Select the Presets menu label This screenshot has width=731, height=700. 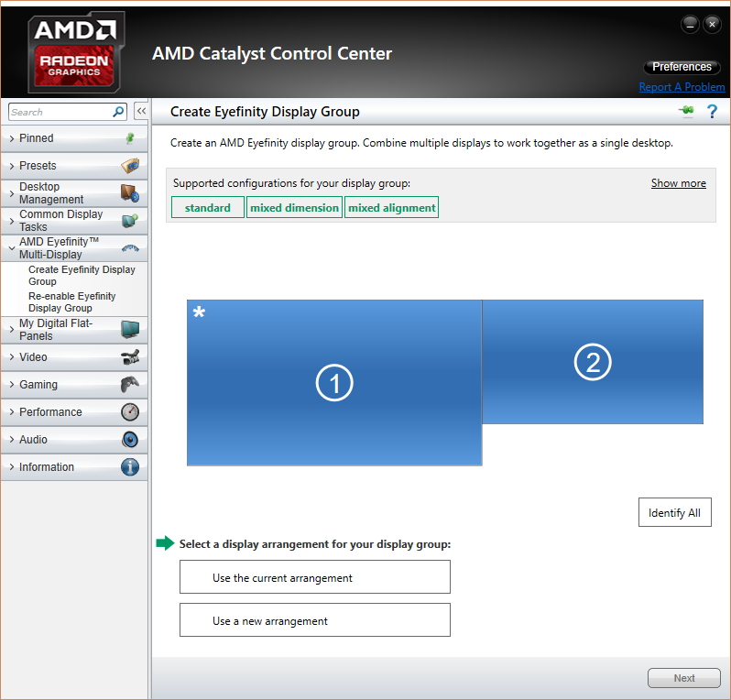pyautogui.click(x=38, y=166)
